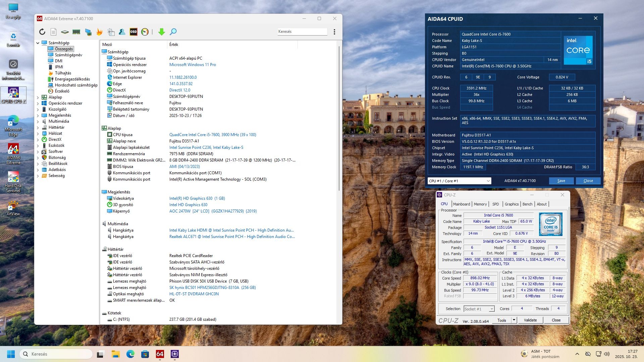The width and height of the screenshot is (644, 362).
Task: Open the three-dot menu in AIDA64
Action: [334, 32]
